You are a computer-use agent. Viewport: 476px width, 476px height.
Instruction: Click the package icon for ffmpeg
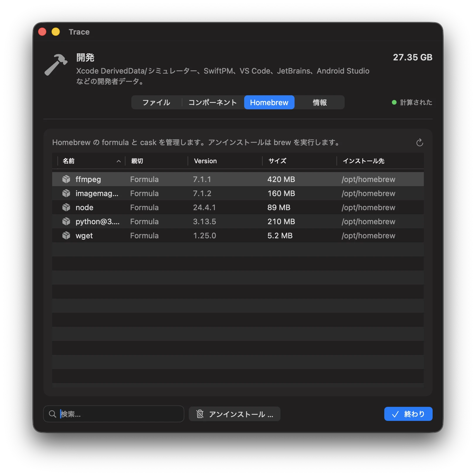coord(66,179)
